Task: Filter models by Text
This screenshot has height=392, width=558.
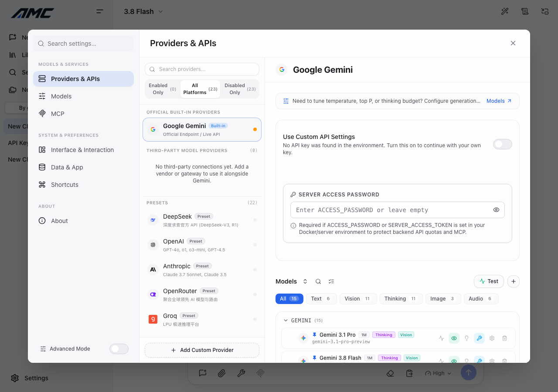Action: [321, 299]
